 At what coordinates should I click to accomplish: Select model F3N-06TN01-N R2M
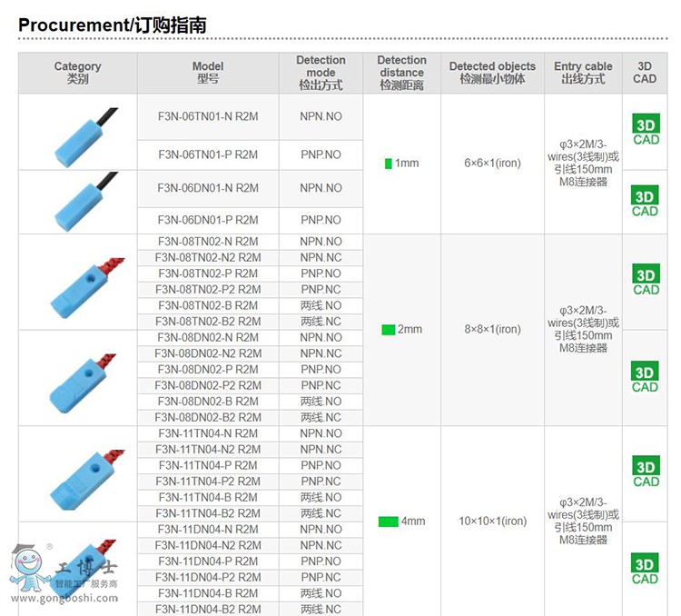click(208, 116)
